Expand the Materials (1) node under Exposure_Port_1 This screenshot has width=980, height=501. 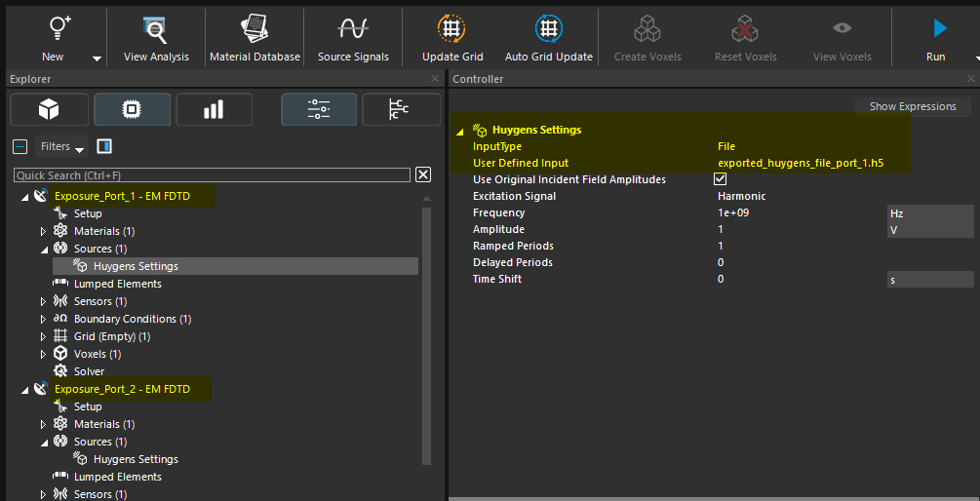pyautogui.click(x=43, y=232)
